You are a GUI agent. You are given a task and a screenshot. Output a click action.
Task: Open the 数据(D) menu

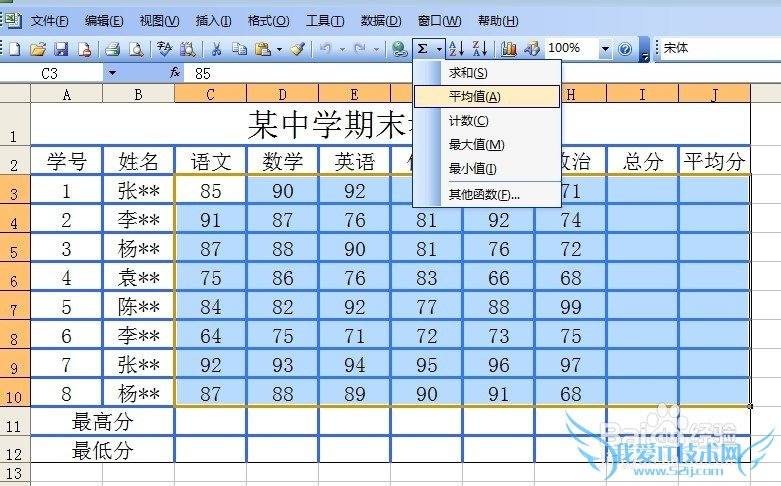381,21
